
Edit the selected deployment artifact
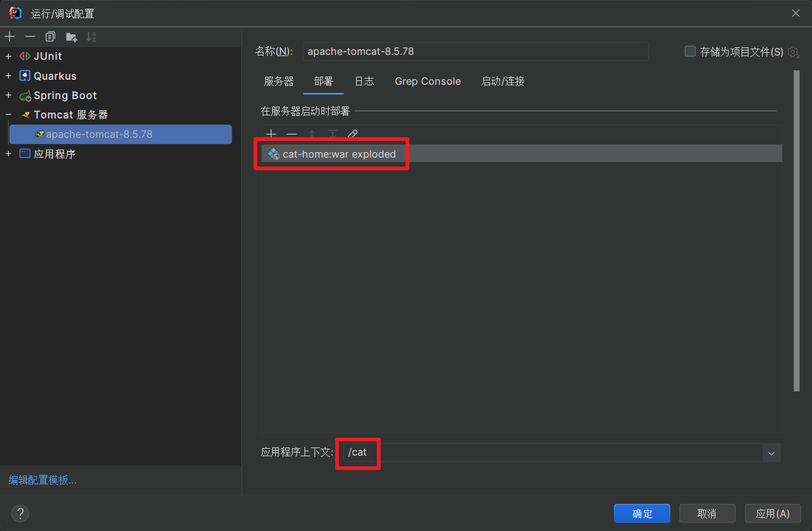point(352,134)
